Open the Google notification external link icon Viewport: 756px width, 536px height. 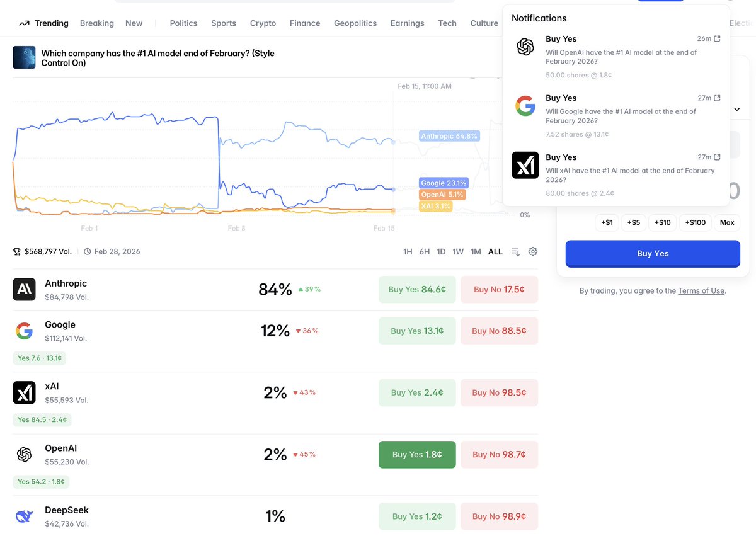[718, 98]
